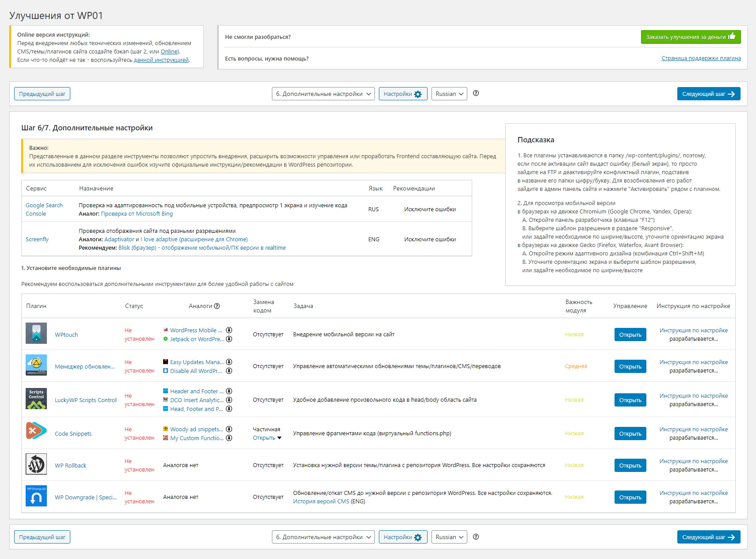Open Adaptivator analog link

click(x=119, y=239)
